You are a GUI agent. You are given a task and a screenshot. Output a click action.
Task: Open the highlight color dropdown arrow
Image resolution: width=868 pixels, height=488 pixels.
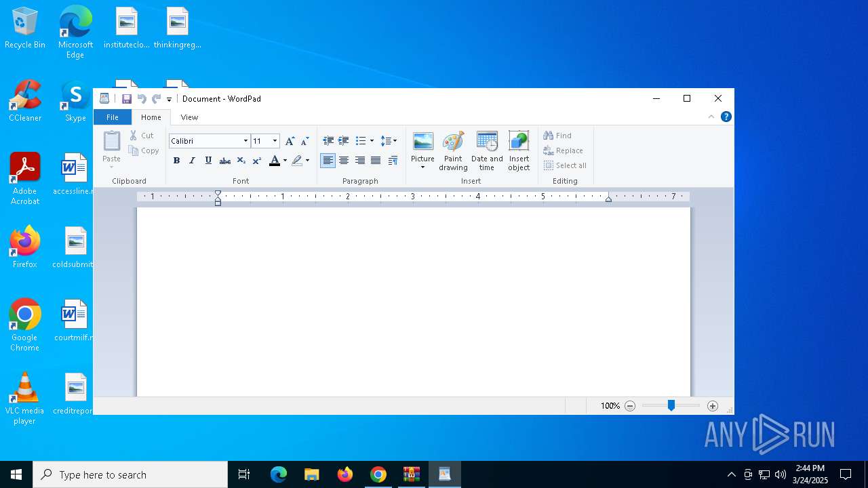[x=307, y=161]
